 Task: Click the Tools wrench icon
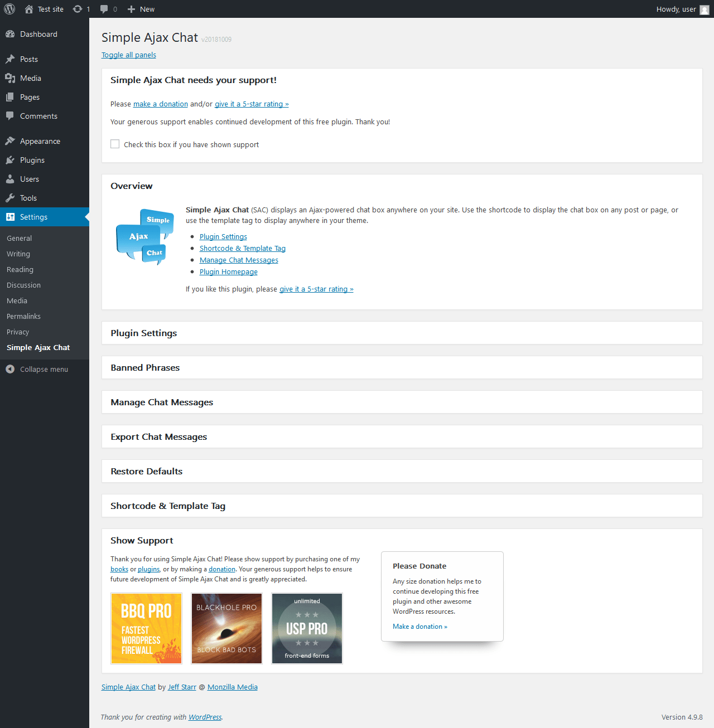coord(10,198)
